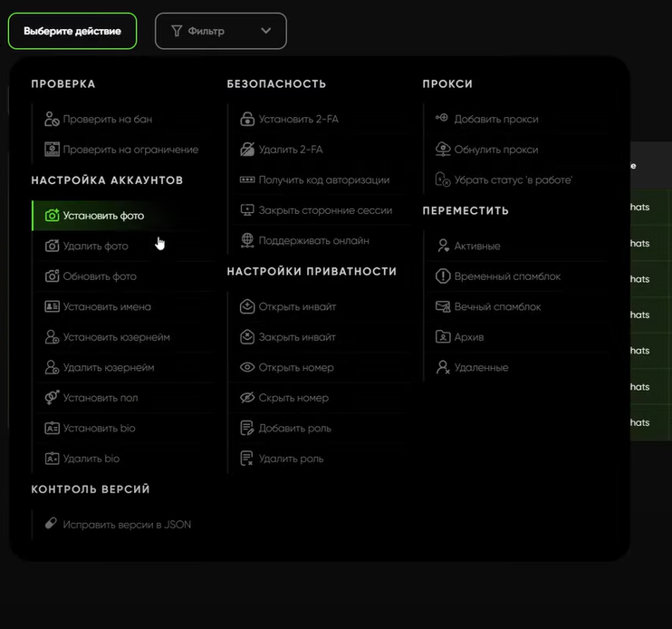Click Установить юзернейм entry

(116, 337)
